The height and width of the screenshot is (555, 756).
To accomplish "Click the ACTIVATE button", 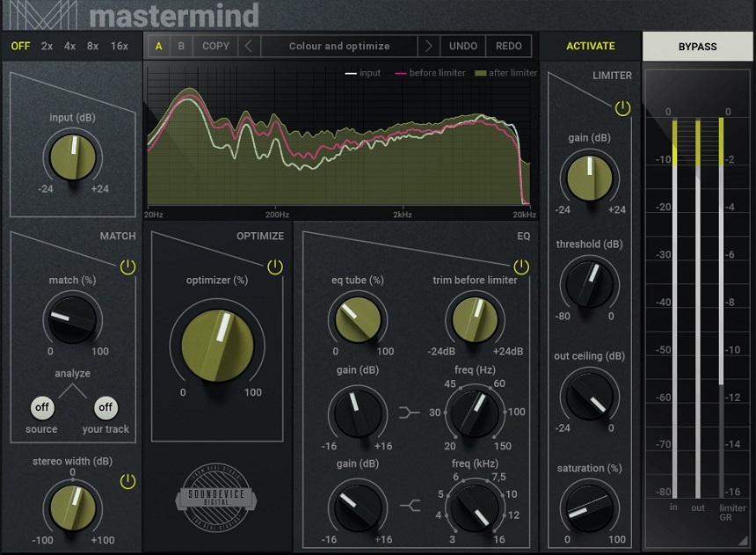I will (591, 46).
